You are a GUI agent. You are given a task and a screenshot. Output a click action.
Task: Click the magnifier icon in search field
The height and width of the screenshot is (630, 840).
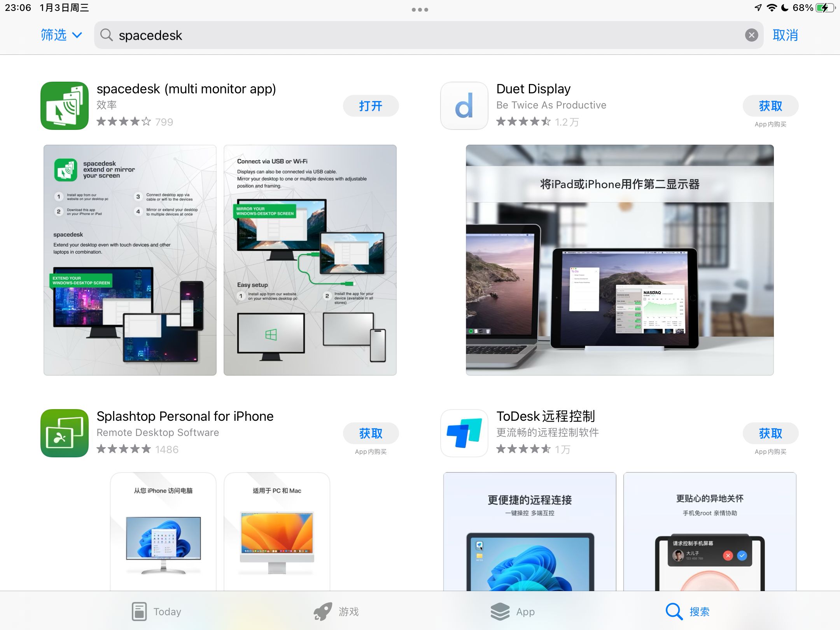point(106,35)
